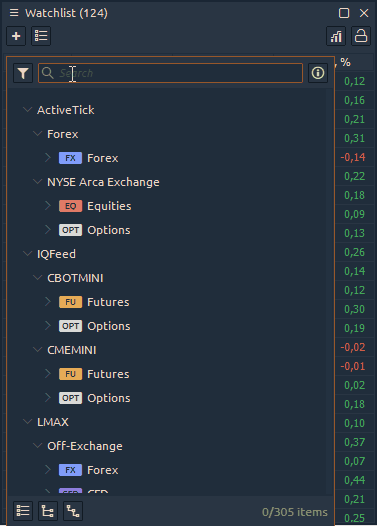Screen dimensions: 377x526
Task: Add a symbol with the plus button
Action: (x=16, y=36)
